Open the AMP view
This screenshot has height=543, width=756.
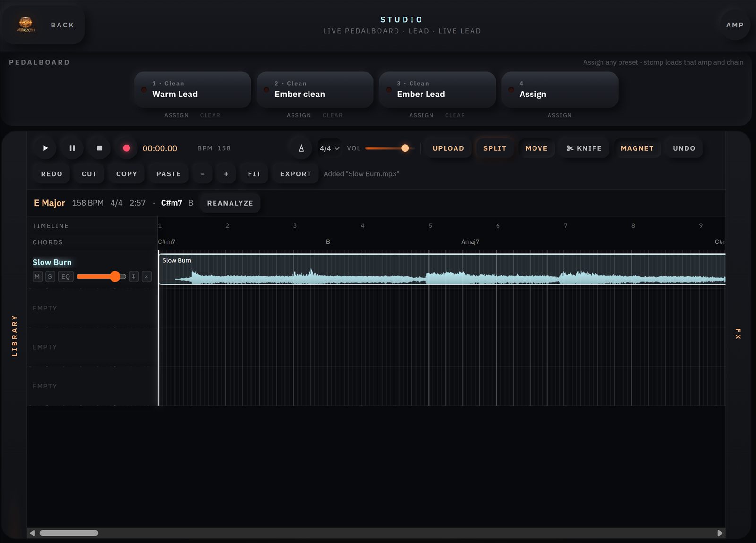tap(735, 25)
